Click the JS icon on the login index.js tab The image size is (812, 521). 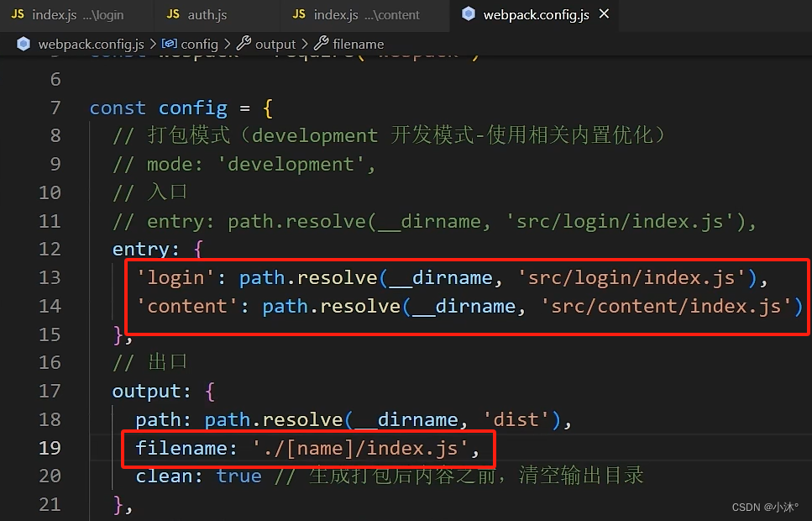18,14
